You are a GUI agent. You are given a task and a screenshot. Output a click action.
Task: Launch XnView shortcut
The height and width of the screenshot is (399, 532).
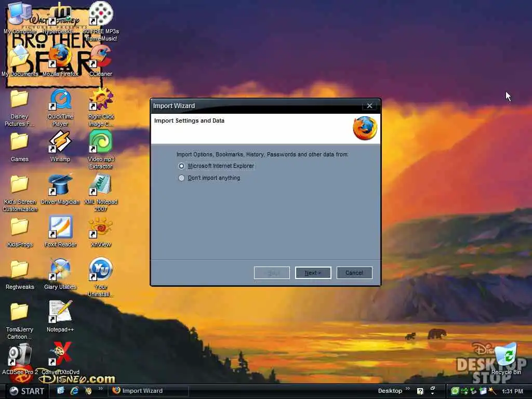click(101, 231)
